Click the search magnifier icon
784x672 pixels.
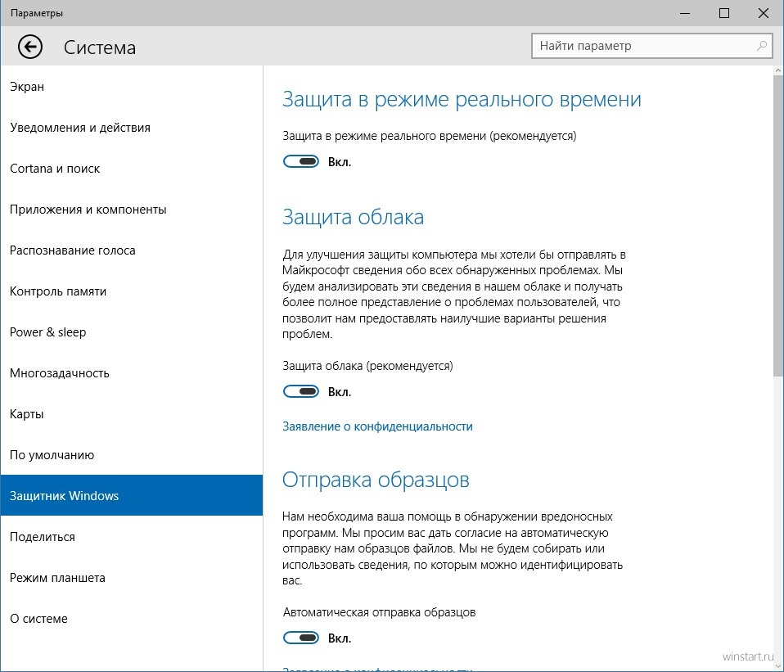(x=762, y=46)
